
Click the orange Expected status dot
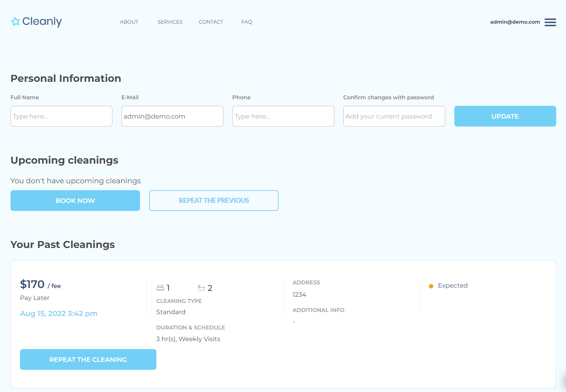point(431,286)
